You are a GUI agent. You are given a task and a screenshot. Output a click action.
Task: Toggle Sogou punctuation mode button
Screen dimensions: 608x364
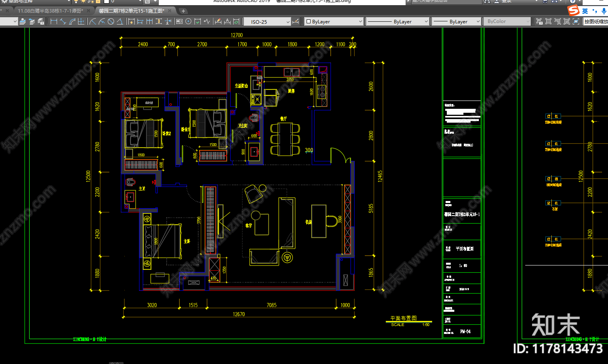(595, 11)
